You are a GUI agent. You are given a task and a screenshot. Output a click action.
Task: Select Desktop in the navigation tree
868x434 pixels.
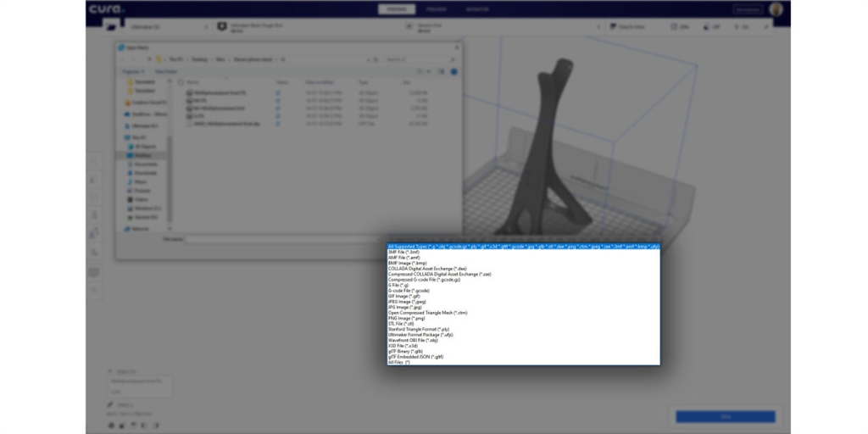click(x=142, y=156)
